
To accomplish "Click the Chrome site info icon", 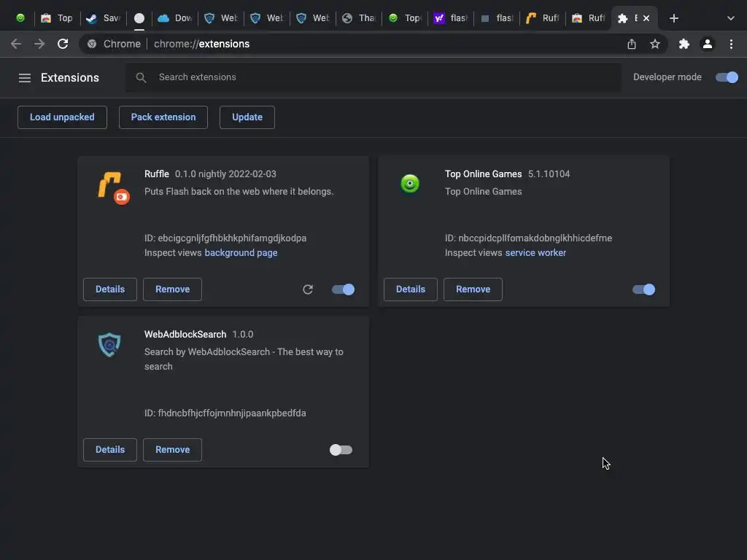I will [x=92, y=44].
